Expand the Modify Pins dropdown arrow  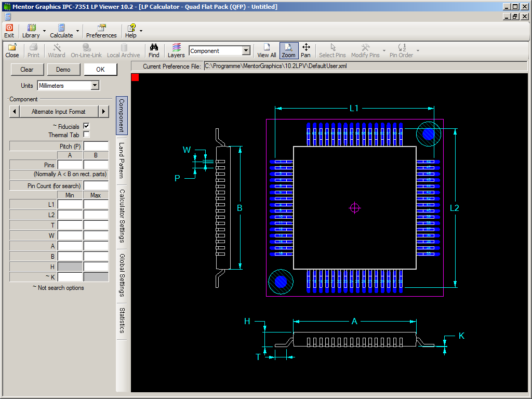[384, 50]
